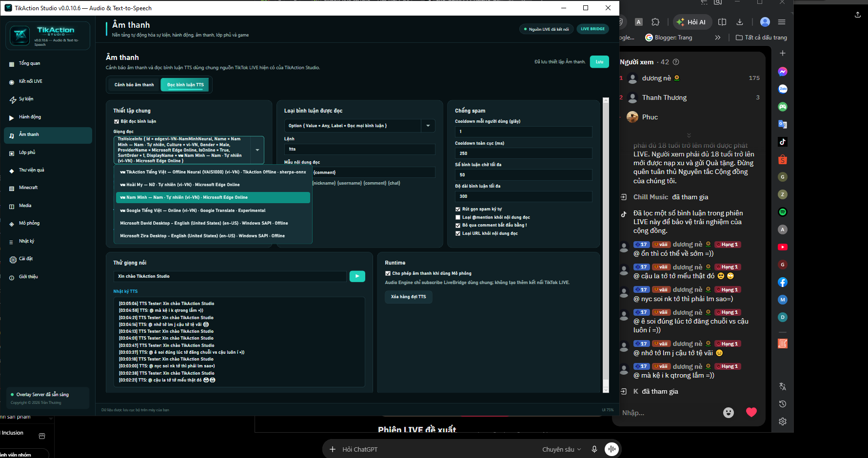Screen dimensions: 868x458
Task: Click the viewer count help icon
Action: (676, 62)
